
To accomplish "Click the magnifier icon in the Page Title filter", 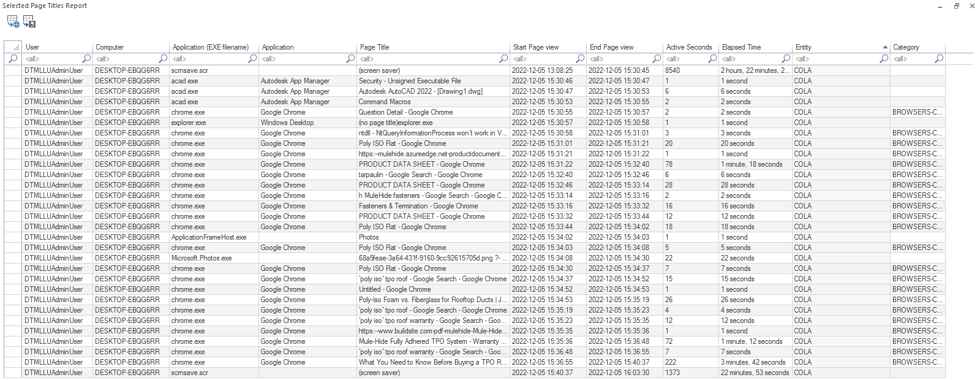I will point(503,59).
